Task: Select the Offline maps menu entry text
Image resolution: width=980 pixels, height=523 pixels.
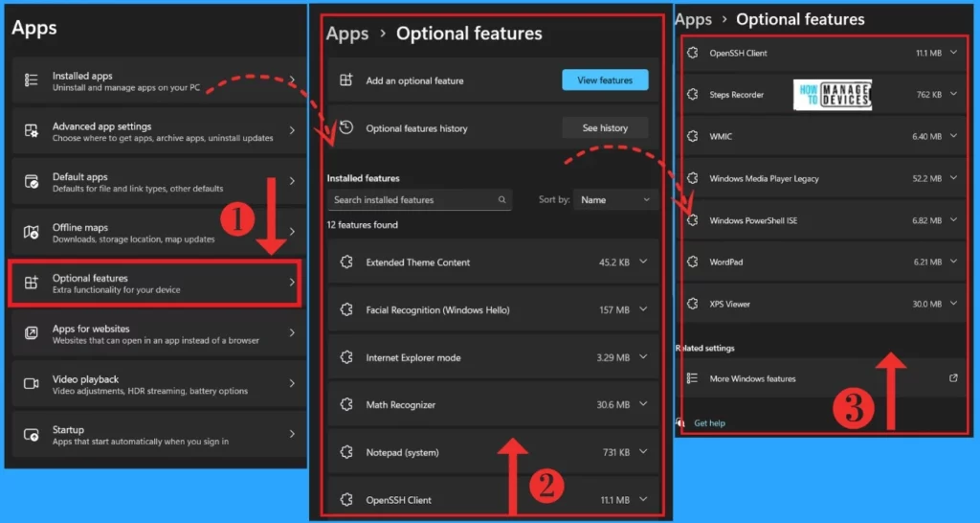Action: pyautogui.click(x=80, y=227)
